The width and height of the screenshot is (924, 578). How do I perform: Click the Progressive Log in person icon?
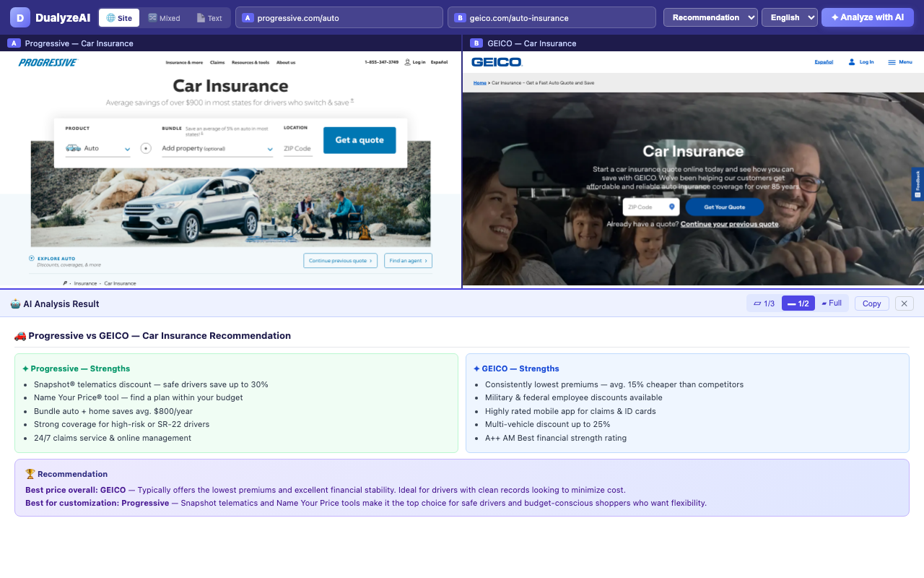coord(408,63)
